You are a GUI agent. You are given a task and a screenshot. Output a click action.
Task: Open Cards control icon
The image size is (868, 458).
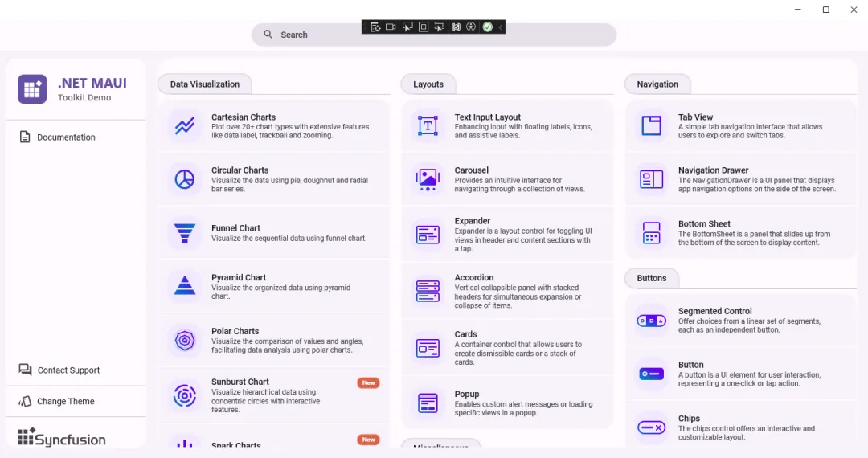[x=428, y=348]
